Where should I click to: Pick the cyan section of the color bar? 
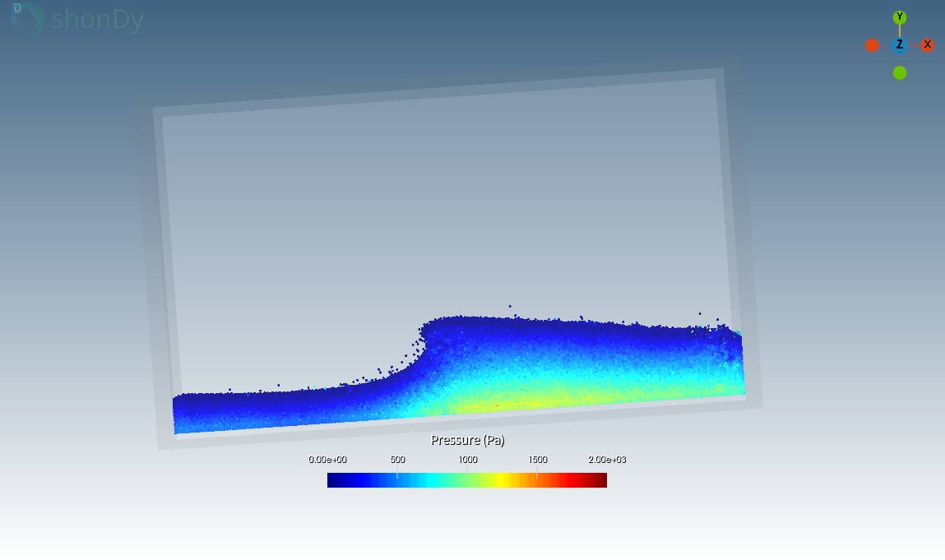coord(436,480)
